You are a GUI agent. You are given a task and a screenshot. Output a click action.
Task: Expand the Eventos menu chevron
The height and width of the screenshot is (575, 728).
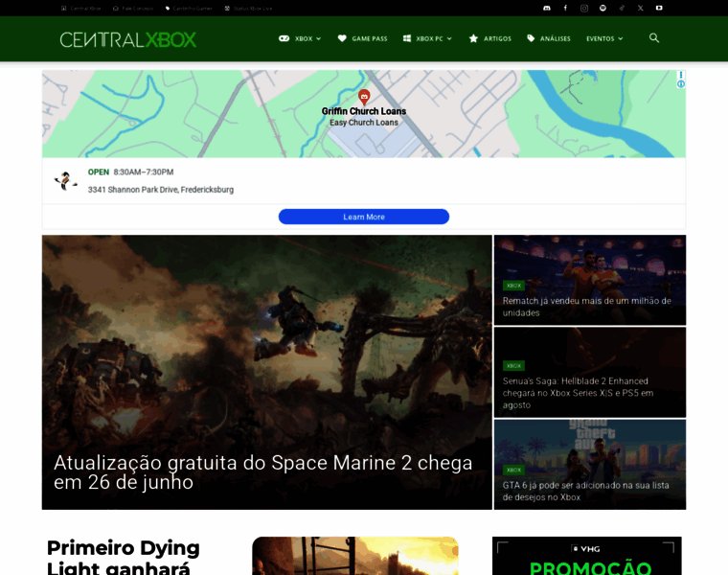click(621, 39)
